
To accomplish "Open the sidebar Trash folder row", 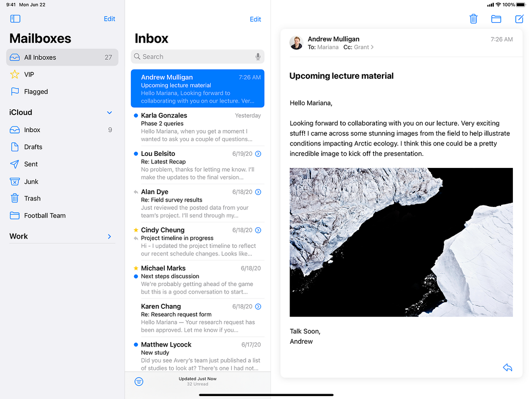I will (x=62, y=198).
